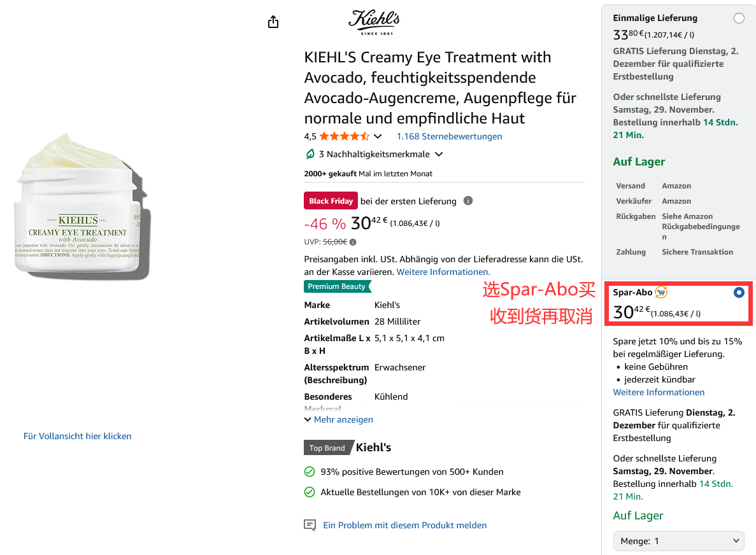This screenshot has height=555, width=756.
Task: Select the Einmalige Lieferung radio button
Action: 739,18
